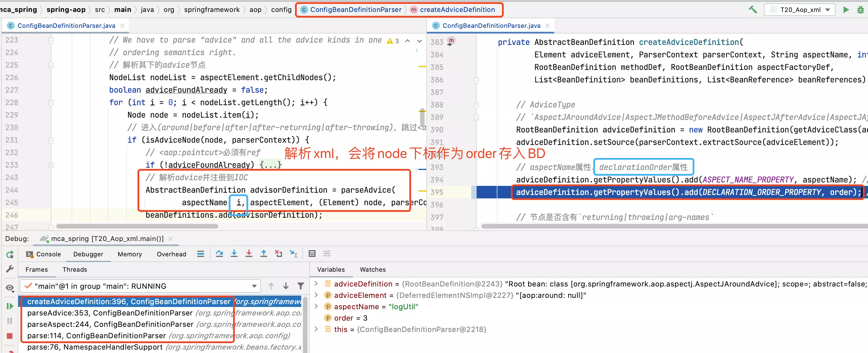Click the frames filter funnel icon

[x=301, y=286]
